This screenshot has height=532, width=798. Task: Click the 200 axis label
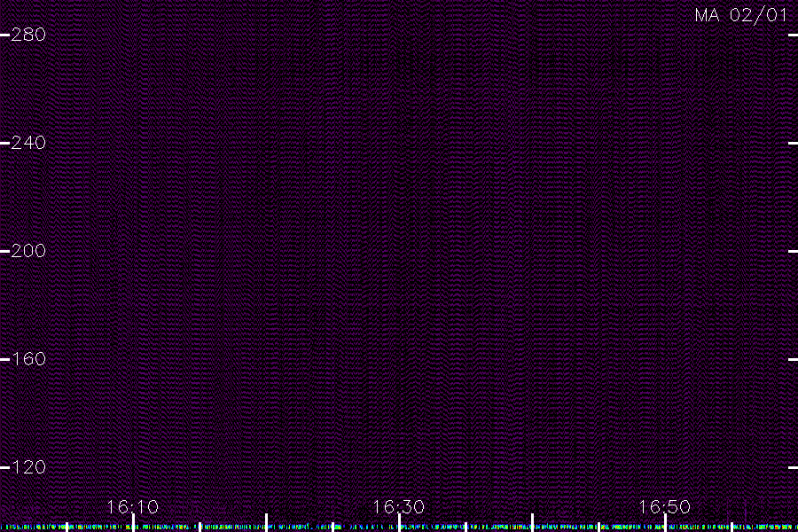(28, 250)
